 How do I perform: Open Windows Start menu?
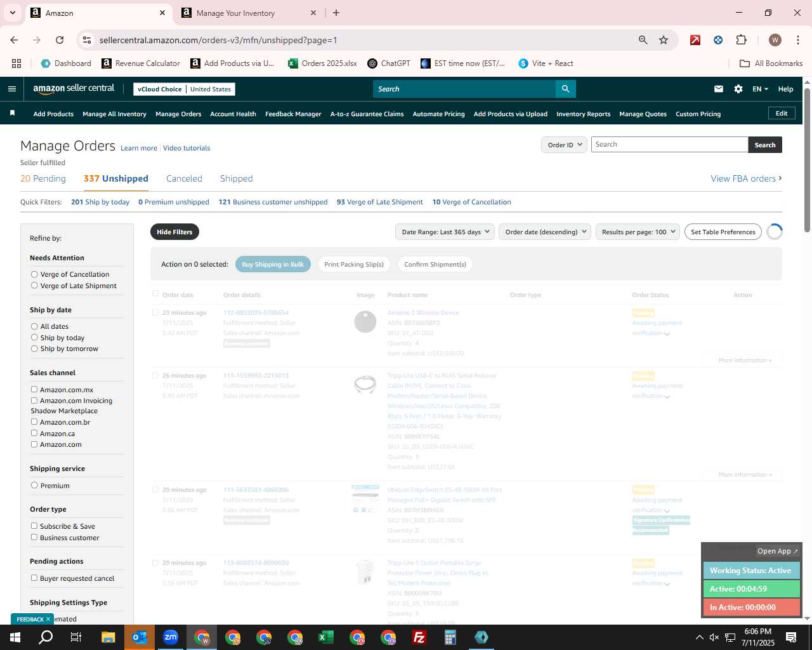point(15,637)
